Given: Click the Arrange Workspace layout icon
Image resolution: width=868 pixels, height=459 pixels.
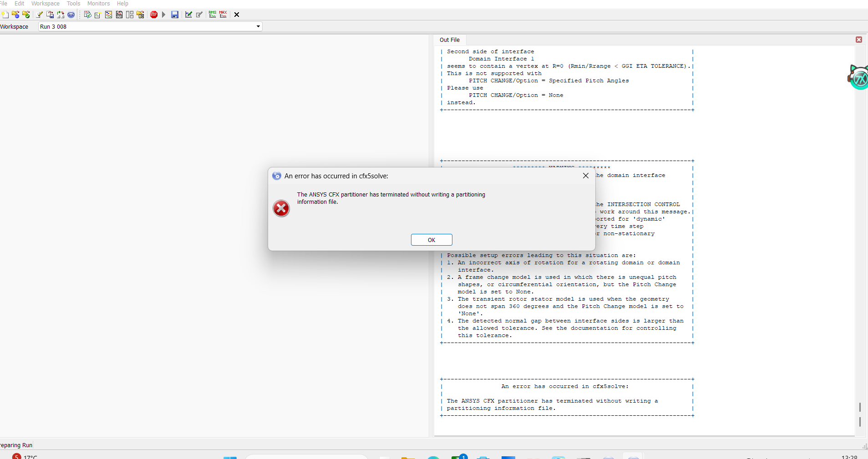Looking at the screenshot, I should (130, 15).
